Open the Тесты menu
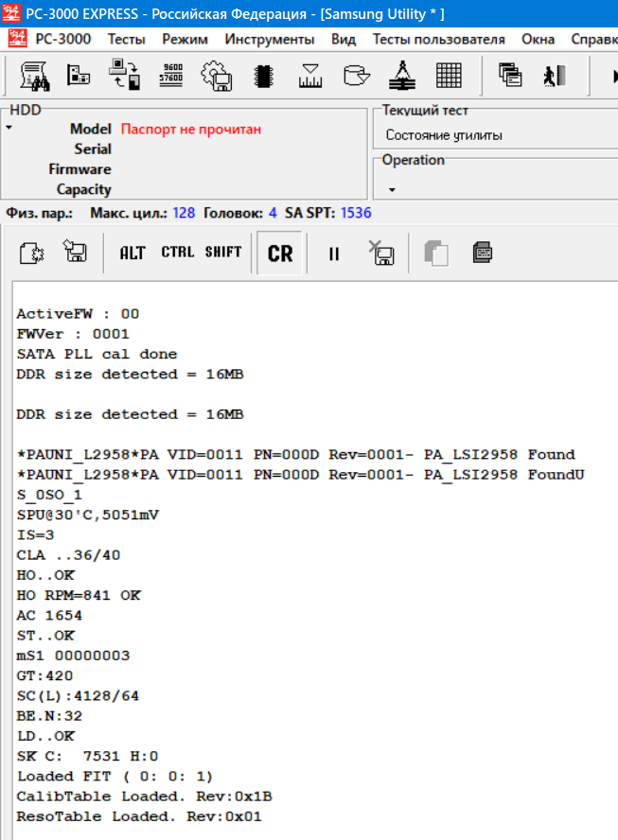 pos(127,39)
